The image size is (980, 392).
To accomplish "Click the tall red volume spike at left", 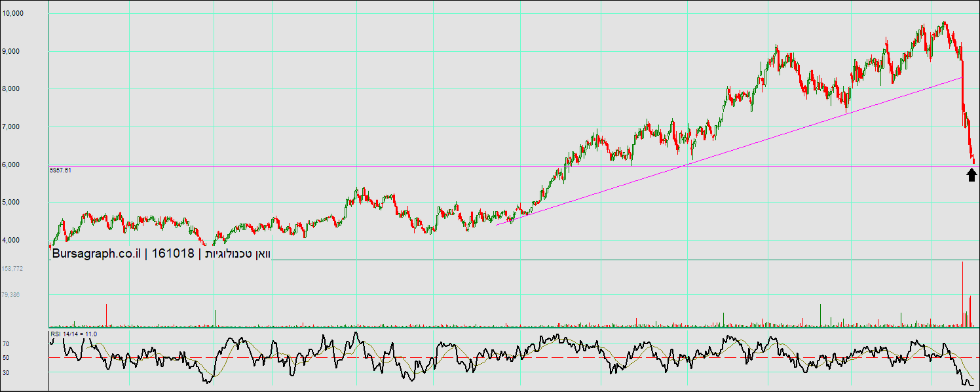I will [107, 315].
